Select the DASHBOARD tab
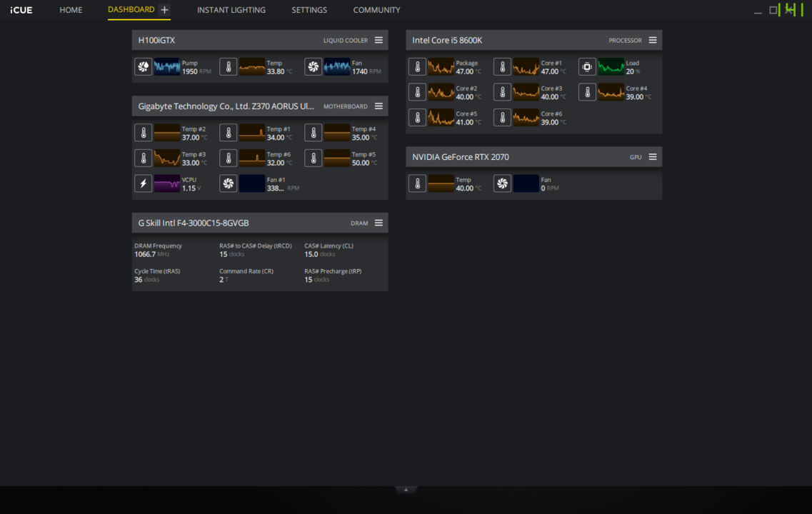 [x=131, y=10]
